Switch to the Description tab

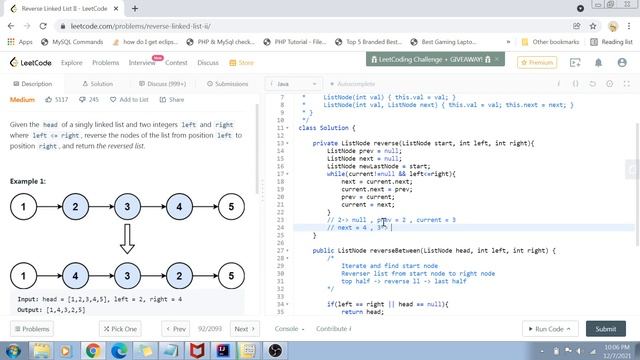click(x=33, y=84)
